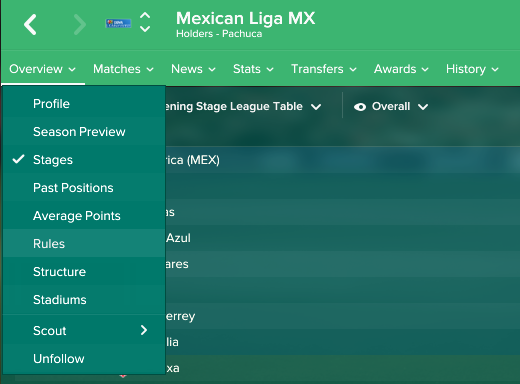The width and height of the screenshot is (520, 384).
Task: Click the eye icon beside Overall
Action: tap(360, 107)
